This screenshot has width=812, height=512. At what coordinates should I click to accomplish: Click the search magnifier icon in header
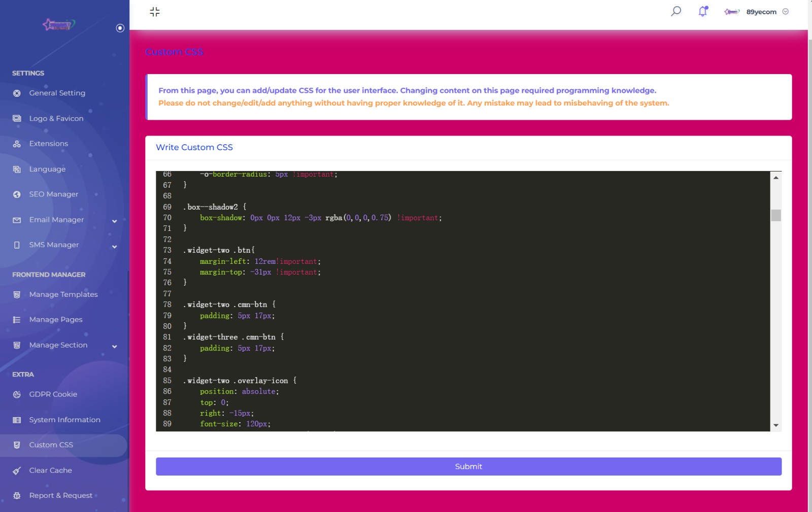tap(675, 11)
